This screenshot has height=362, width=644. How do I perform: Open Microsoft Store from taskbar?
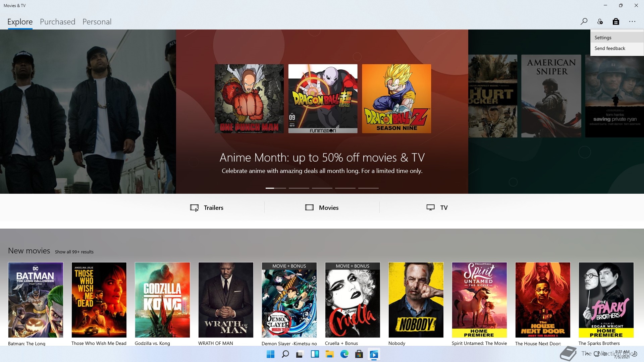359,354
